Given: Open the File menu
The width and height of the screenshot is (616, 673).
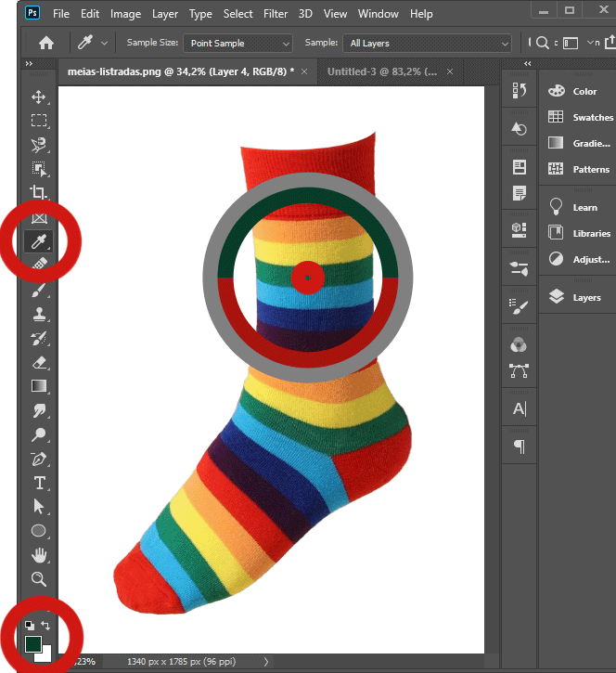Looking at the screenshot, I should coord(61,14).
